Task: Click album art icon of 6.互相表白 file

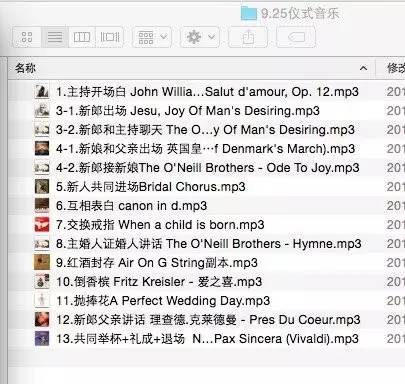Action: pyautogui.click(x=42, y=206)
